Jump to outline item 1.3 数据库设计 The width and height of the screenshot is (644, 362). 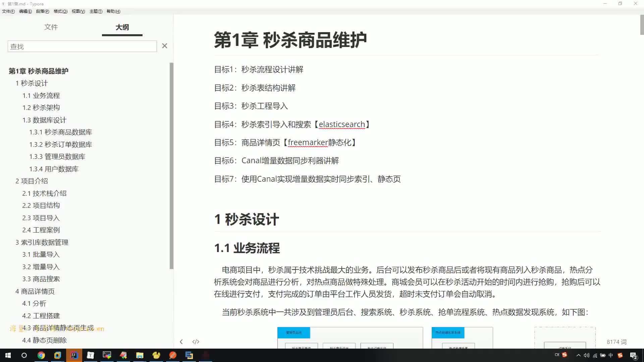44,120
